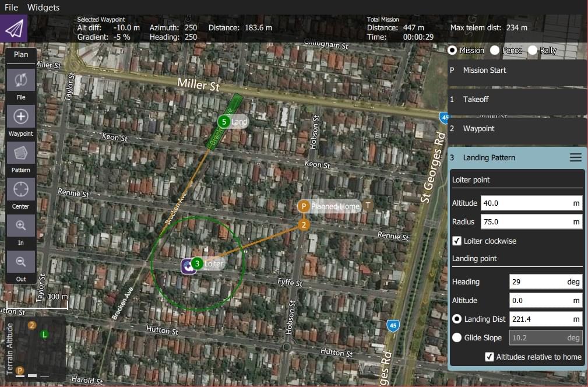The width and height of the screenshot is (588, 387).
Task: Open the Landing Pattern hamburger menu
Action: click(x=575, y=157)
